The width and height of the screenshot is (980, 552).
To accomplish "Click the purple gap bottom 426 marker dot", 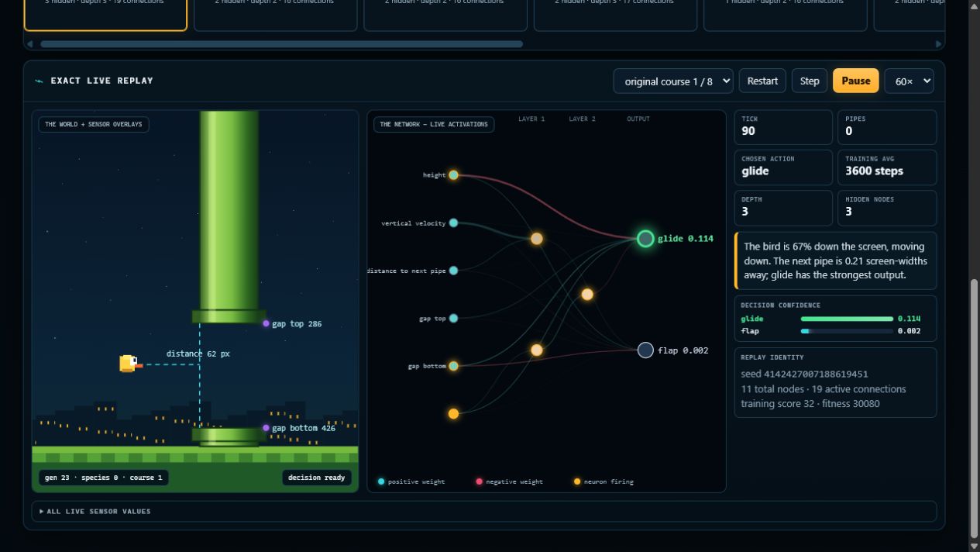I will click(x=266, y=428).
